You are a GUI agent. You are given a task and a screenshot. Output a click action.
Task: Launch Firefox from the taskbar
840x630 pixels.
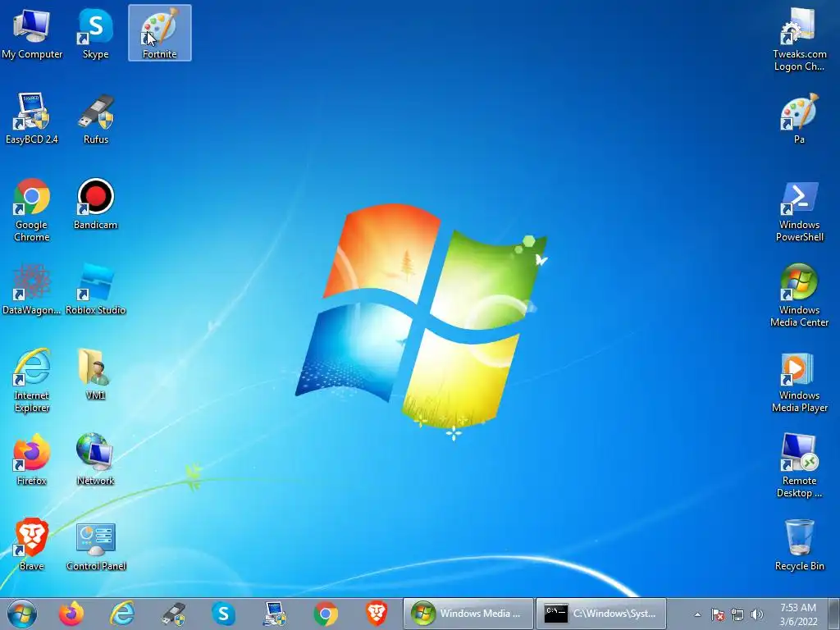pos(71,614)
